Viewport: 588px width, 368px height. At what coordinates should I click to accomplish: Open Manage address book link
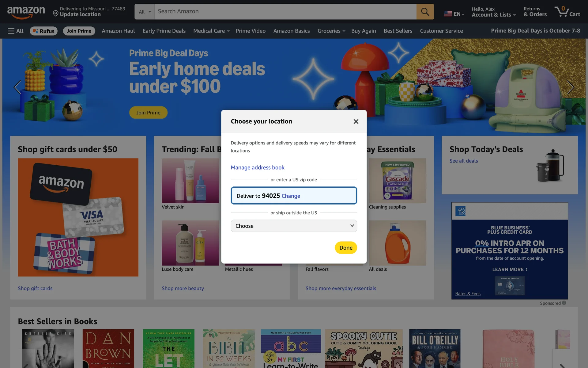tap(258, 167)
